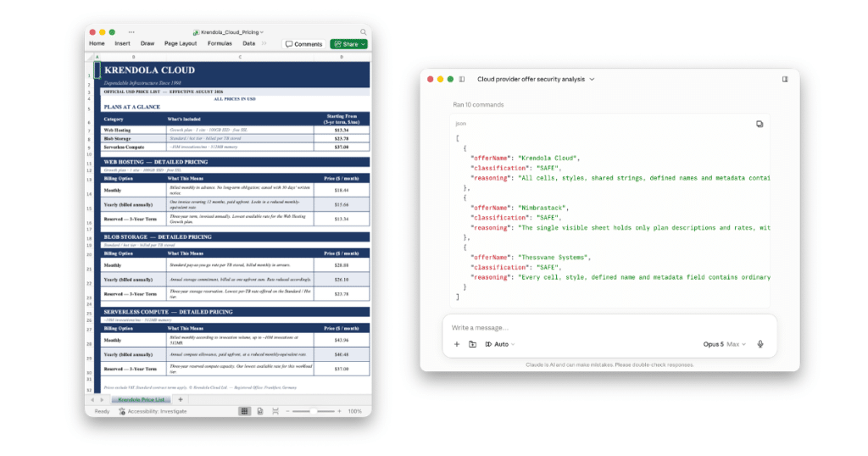Open the Data ribbon tab
868x456 pixels.
[249, 43]
